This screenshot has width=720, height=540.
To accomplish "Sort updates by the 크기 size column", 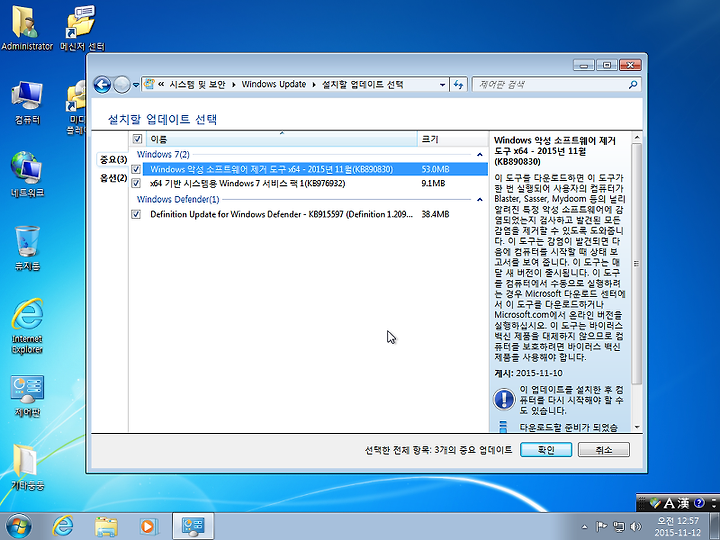I will coord(452,139).
